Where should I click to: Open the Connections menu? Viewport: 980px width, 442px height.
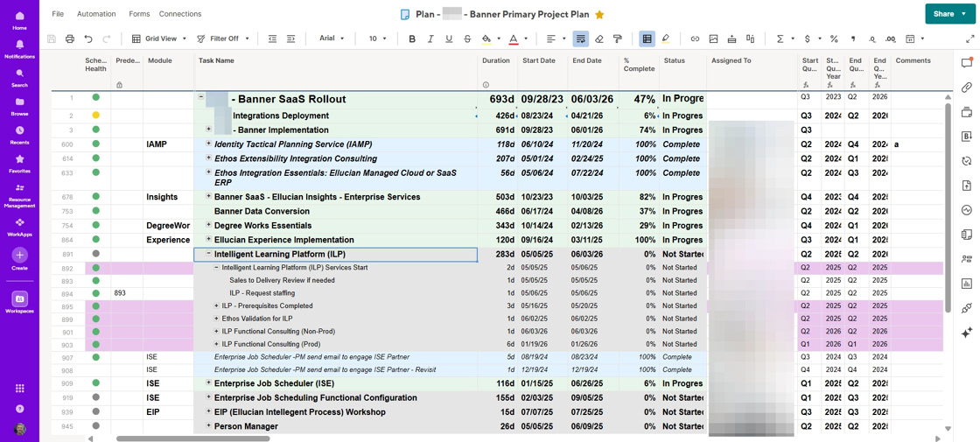click(x=180, y=14)
